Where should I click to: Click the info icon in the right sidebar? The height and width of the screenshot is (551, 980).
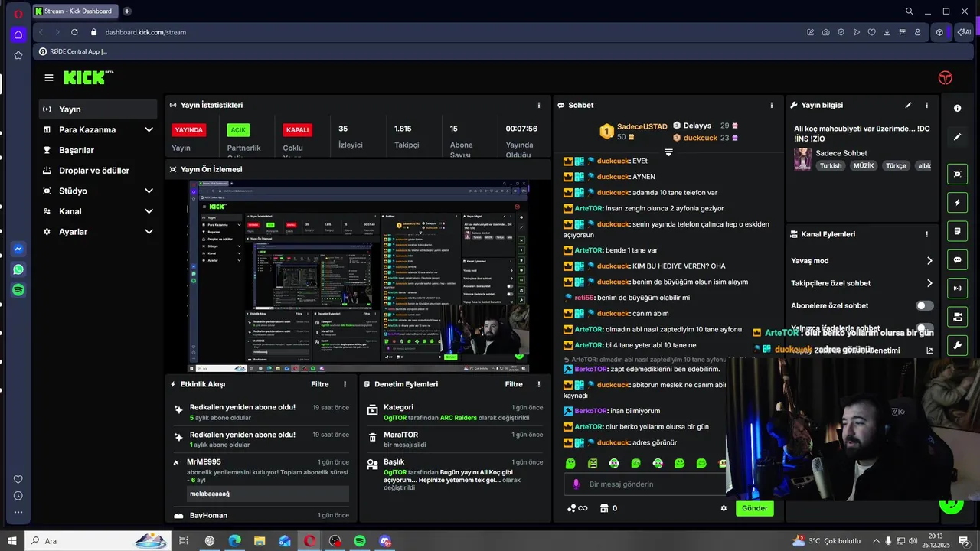pos(957,108)
